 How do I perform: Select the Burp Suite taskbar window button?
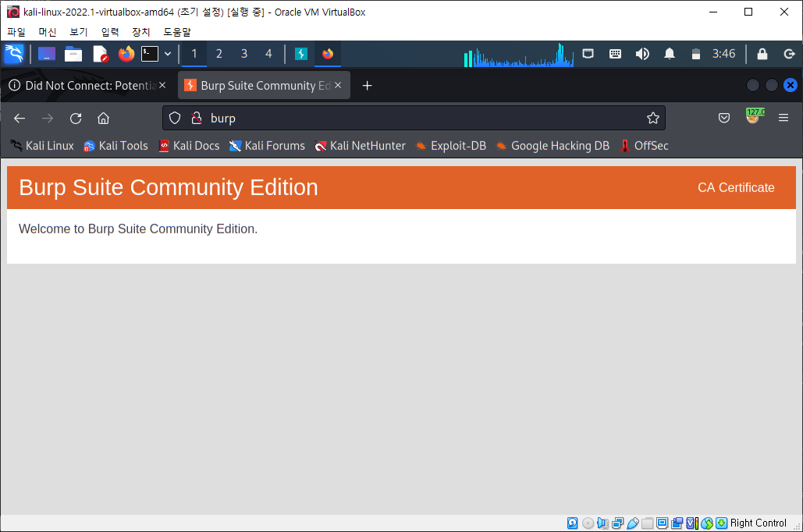pyautogui.click(x=301, y=54)
